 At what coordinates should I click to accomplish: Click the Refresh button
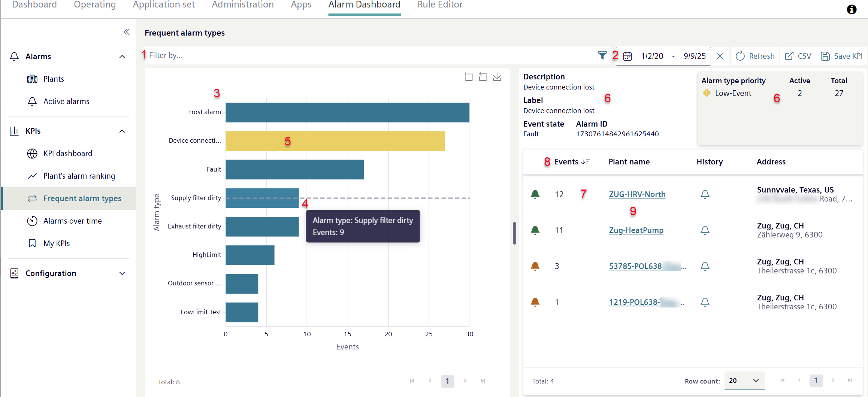click(755, 56)
